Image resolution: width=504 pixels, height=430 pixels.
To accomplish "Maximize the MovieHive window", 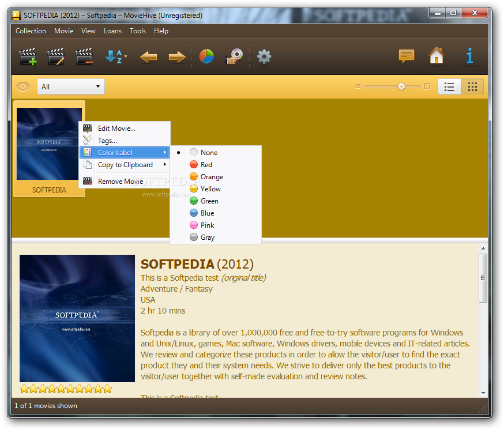I will click(x=453, y=13).
